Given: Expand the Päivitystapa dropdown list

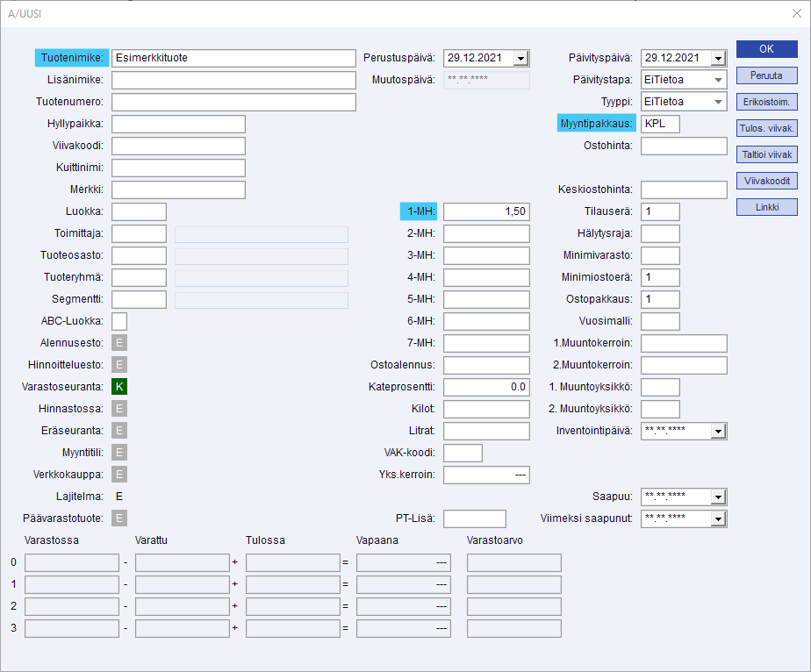Looking at the screenshot, I should tap(719, 80).
